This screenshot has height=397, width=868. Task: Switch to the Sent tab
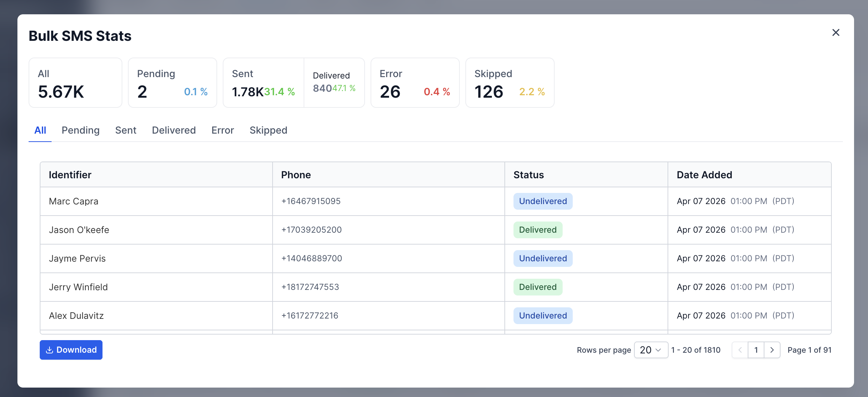(x=125, y=130)
